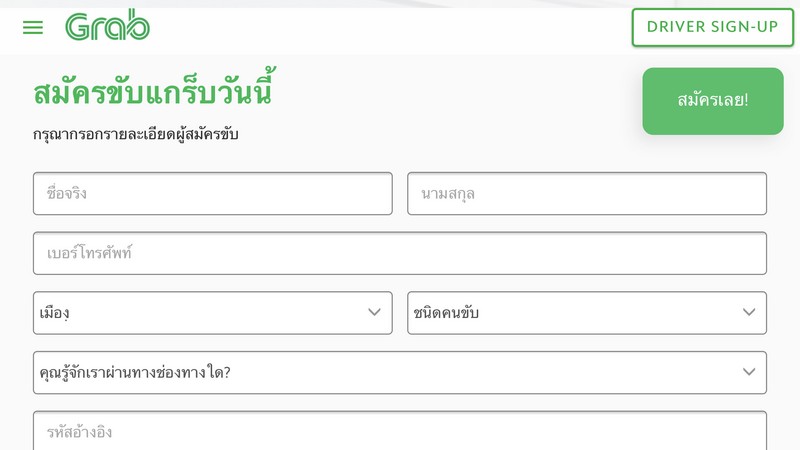Click the green สมัครเลย! button
800x450 pixels.
(712, 101)
